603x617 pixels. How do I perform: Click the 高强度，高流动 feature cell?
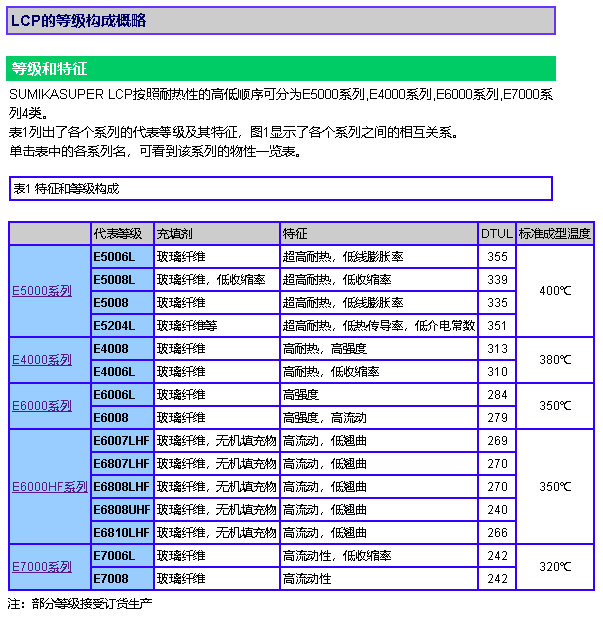coord(379,418)
